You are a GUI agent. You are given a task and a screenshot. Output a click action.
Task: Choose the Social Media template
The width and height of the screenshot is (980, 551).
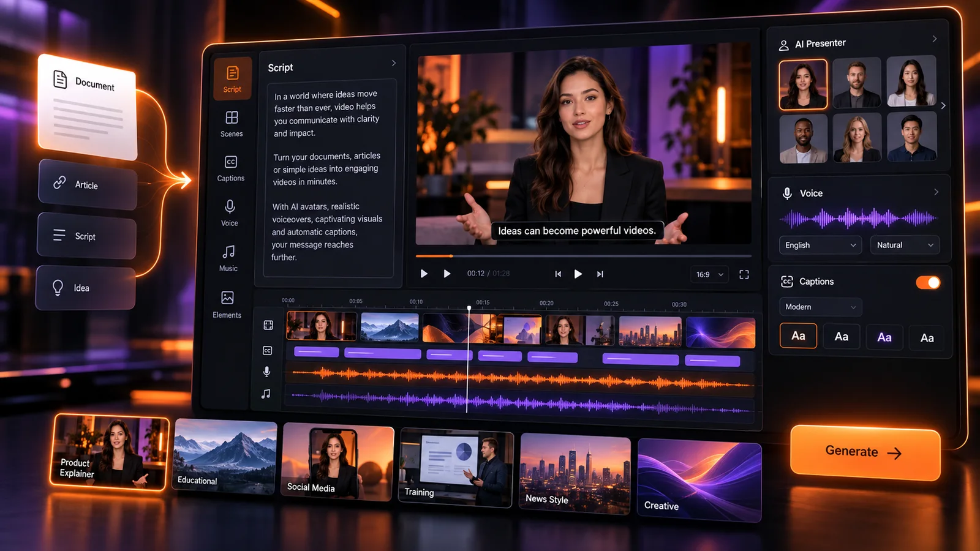[x=337, y=462]
